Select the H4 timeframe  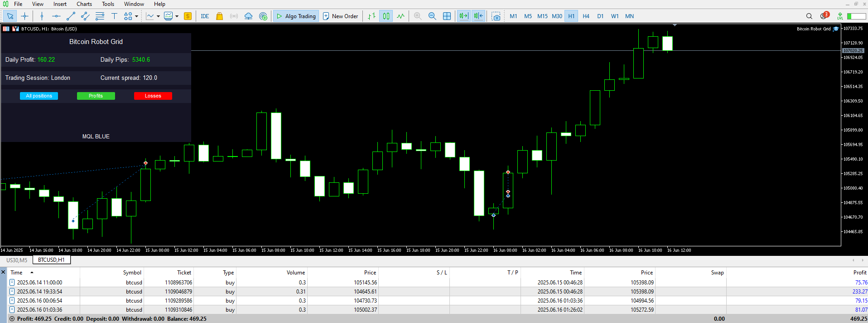586,16
